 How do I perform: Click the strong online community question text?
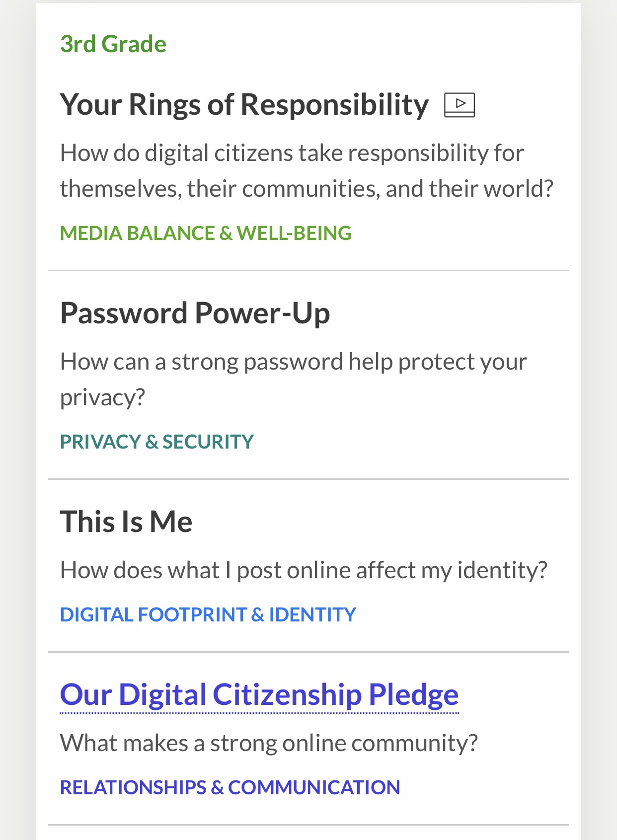tap(268, 743)
